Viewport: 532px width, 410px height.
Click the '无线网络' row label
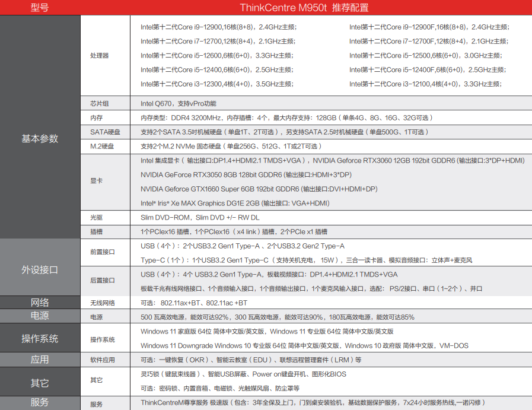(103, 303)
